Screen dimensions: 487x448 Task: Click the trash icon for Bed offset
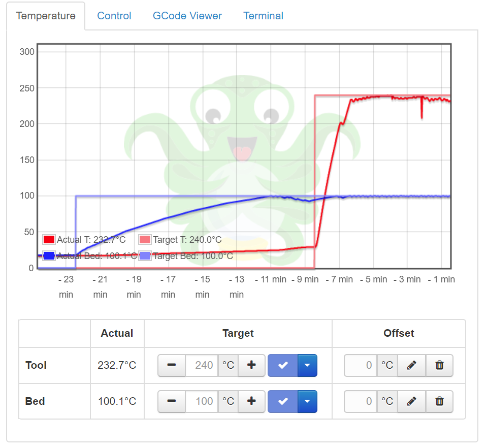coord(439,401)
